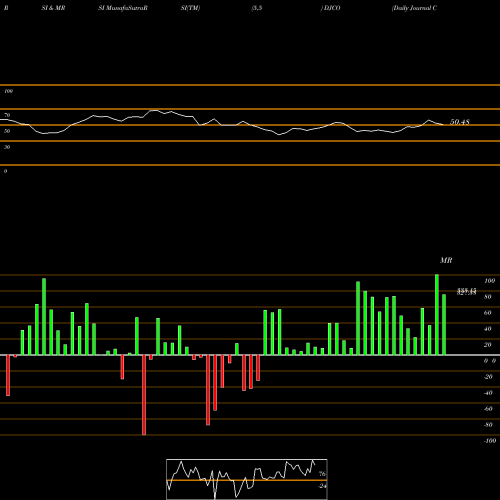The height and width of the screenshot is (500, 500).
Task: Click the '(Daily Journal C' company name
Action: click(x=414, y=8)
